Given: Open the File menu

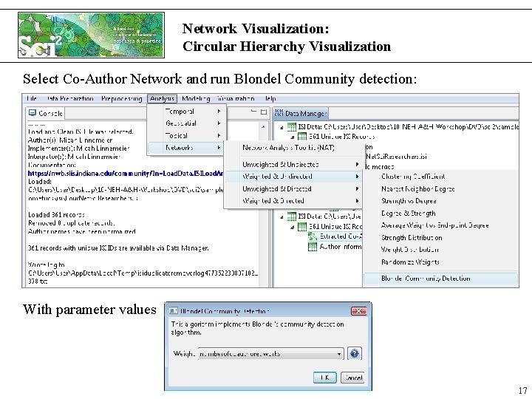Looking at the screenshot, I should point(31,99).
